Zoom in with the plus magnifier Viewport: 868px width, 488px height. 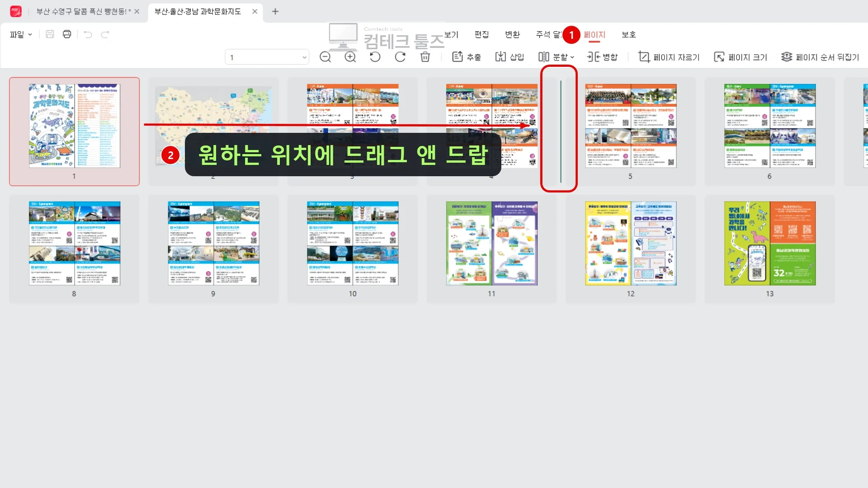[350, 57]
